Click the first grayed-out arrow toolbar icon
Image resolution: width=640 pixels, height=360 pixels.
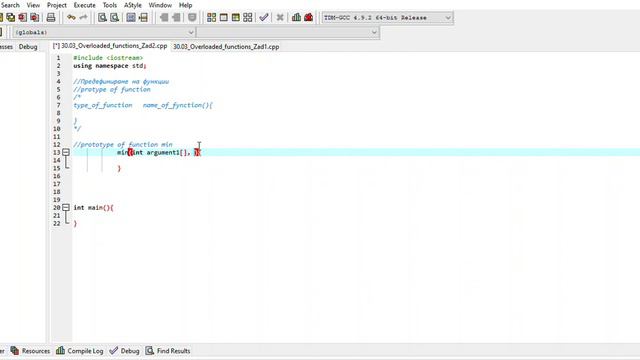(164, 17)
